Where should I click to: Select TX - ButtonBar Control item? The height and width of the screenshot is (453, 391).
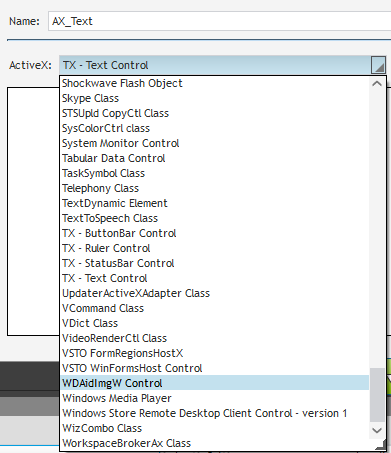pos(215,233)
